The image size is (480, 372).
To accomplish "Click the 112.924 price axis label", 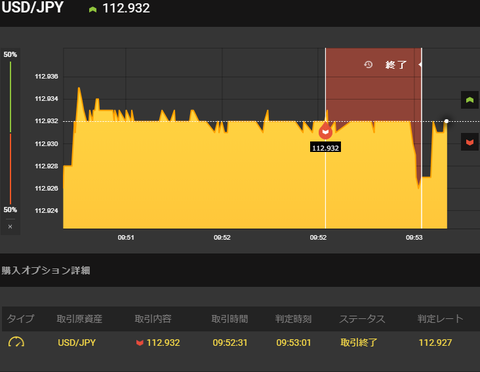I will tap(47, 211).
